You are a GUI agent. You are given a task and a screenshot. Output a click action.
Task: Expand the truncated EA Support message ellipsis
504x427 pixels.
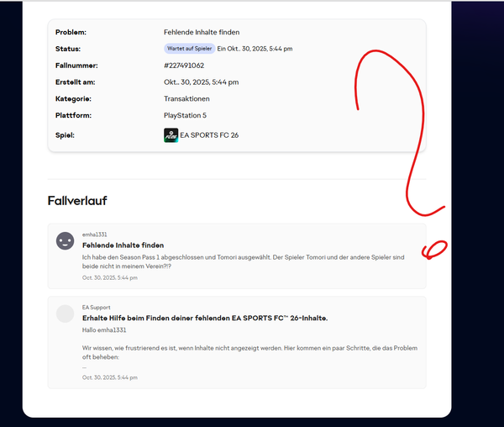pyautogui.click(x=84, y=367)
